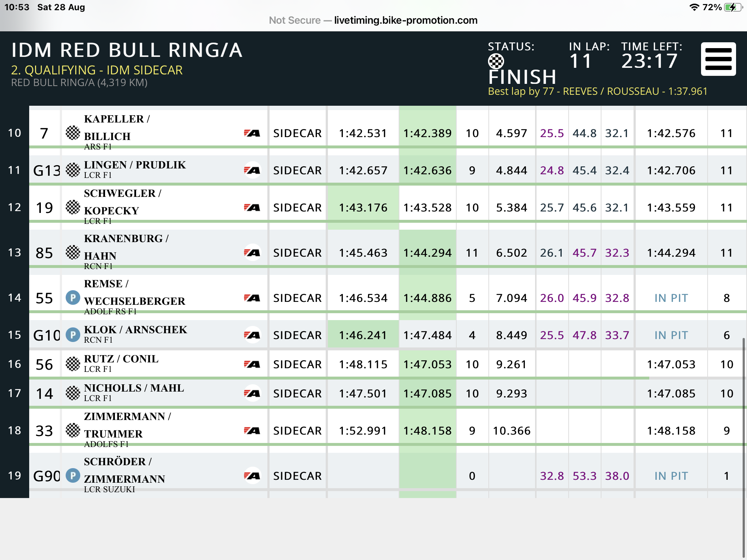The image size is (747, 560).
Task: Click TIME LEFT value 23:17
Action: 650,61
